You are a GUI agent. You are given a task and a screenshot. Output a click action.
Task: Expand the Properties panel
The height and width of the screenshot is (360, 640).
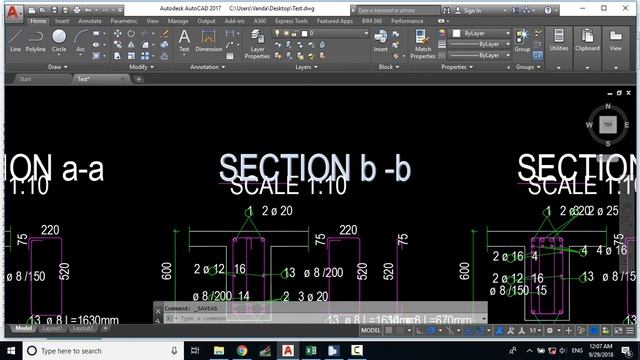pos(457,67)
